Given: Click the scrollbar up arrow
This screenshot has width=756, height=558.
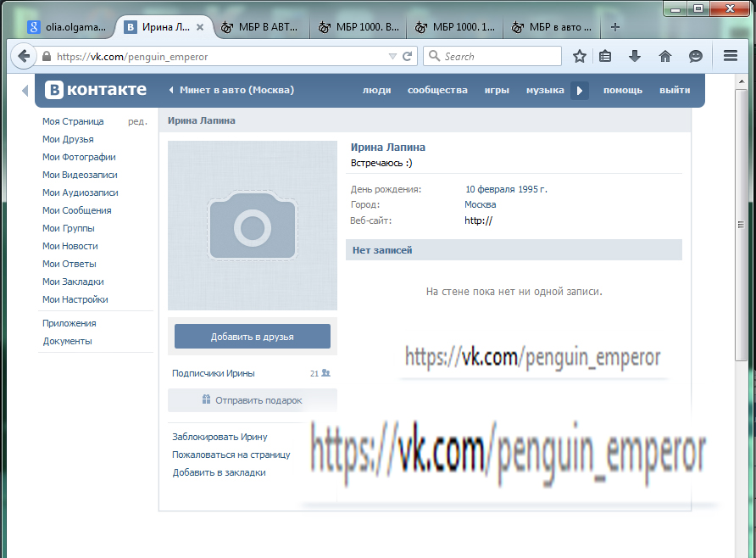Looking at the screenshot, I should pos(741,81).
